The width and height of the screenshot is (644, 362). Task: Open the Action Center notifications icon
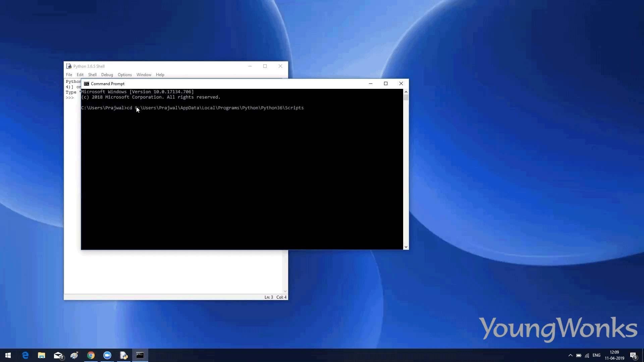coord(633,356)
